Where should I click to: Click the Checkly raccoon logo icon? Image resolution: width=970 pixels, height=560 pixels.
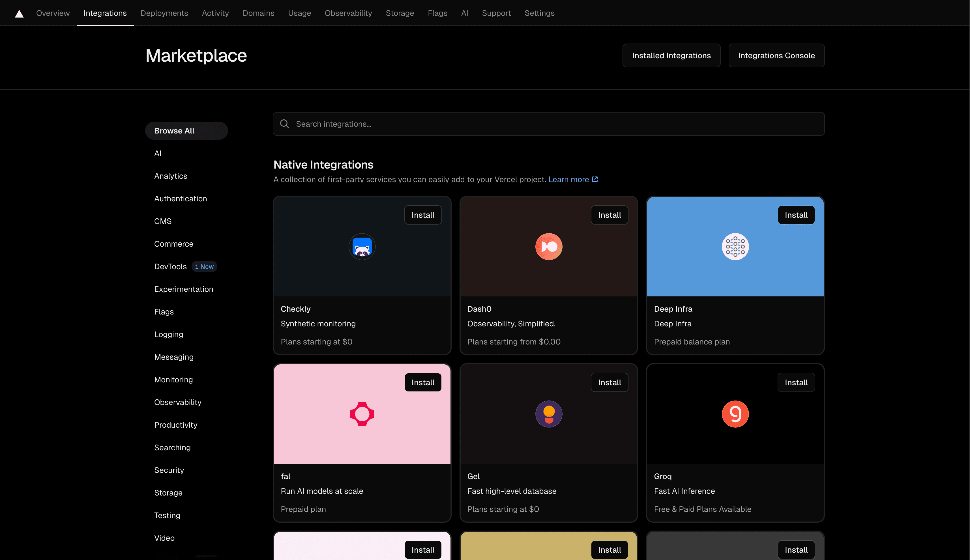(362, 247)
